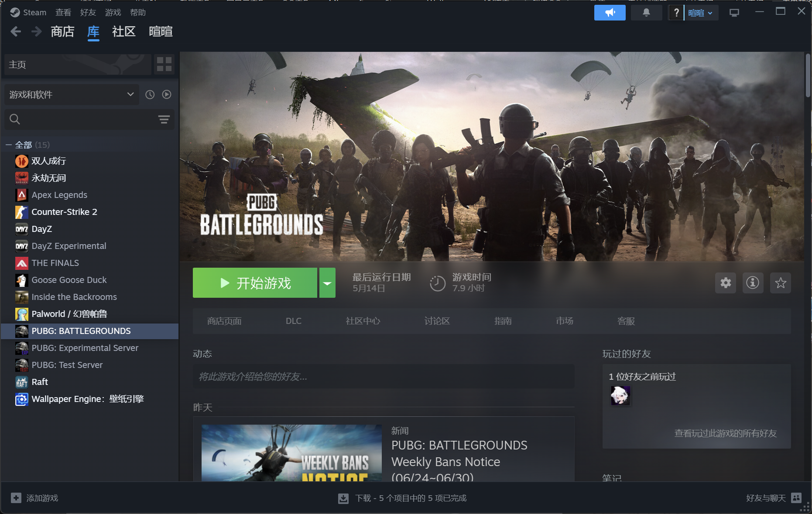812x514 pixels.
Task: Open advanced filter options in search bar
Action: click(164, 119)
